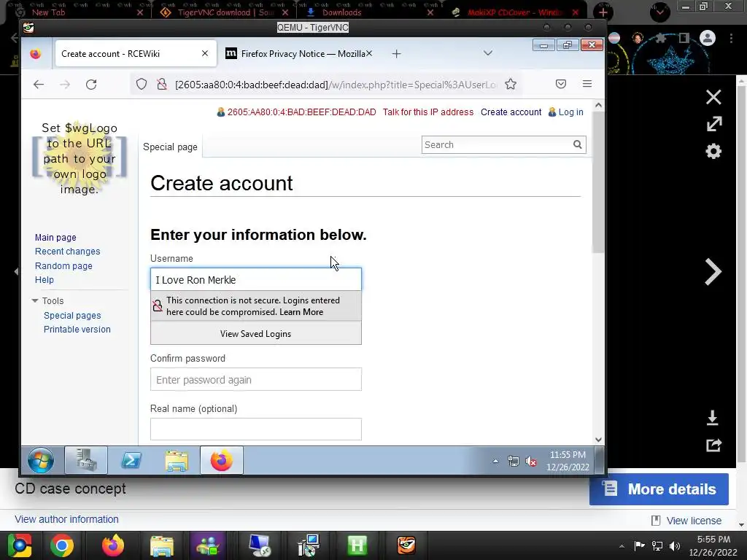The width and height of the screenshot is (747, 560).
Task: Click host volume speaker tray icon
Action: pyautogui.click(x=675, y=545)
